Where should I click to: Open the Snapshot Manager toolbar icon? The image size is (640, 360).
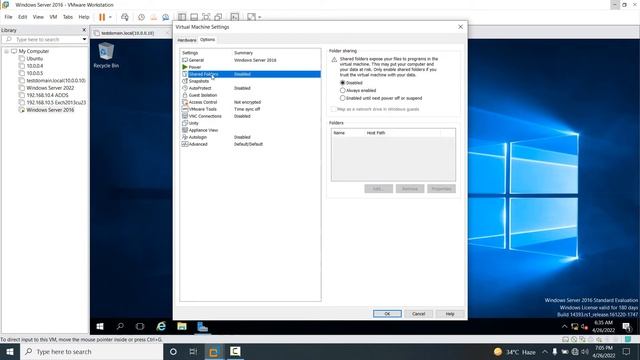166,17
